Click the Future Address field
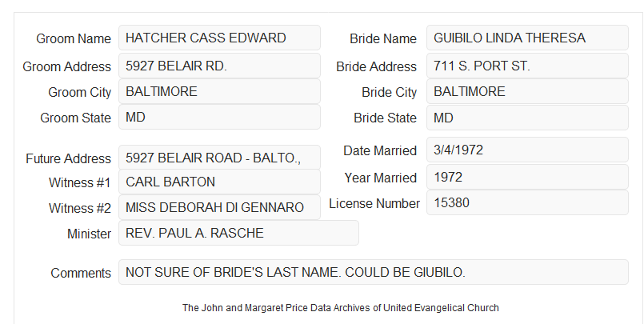 click(x=219, y=158)
